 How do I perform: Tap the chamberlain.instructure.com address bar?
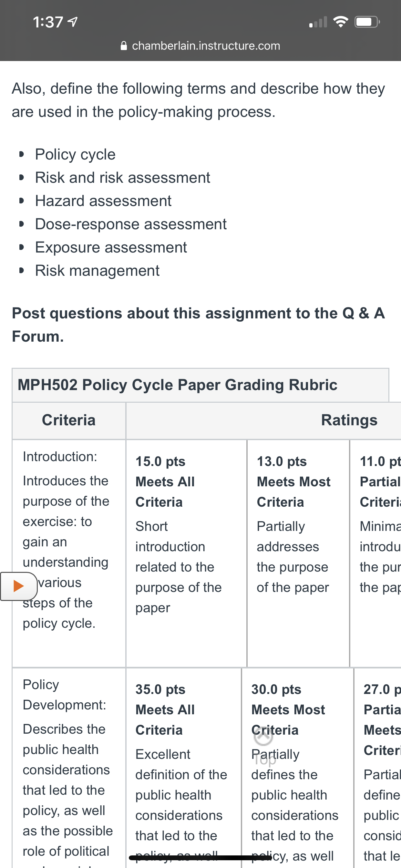pos(200,46)
